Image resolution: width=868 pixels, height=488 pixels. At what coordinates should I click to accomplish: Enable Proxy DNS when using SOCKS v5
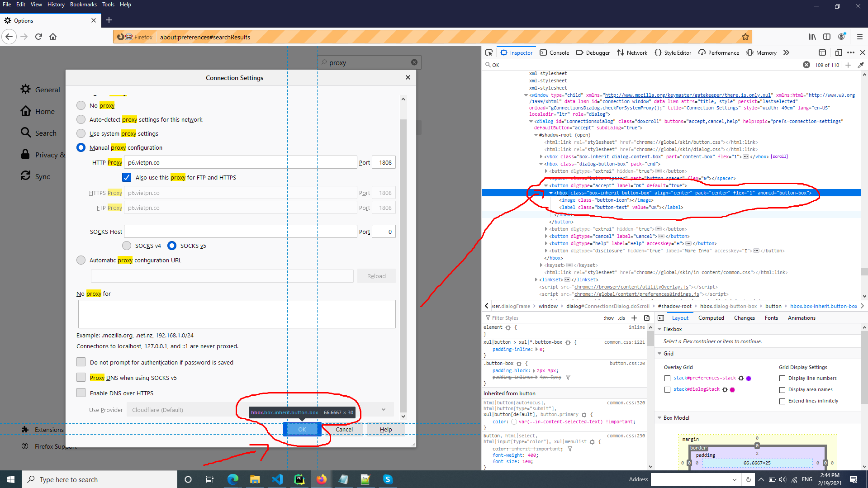coord(81,377)
